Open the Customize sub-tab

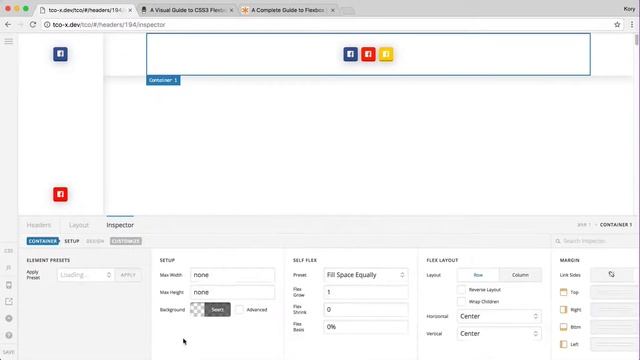[x=126, y=241]
